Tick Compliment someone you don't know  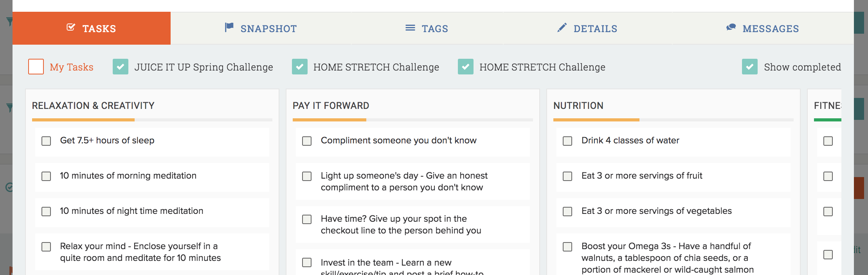click(307, 141)
